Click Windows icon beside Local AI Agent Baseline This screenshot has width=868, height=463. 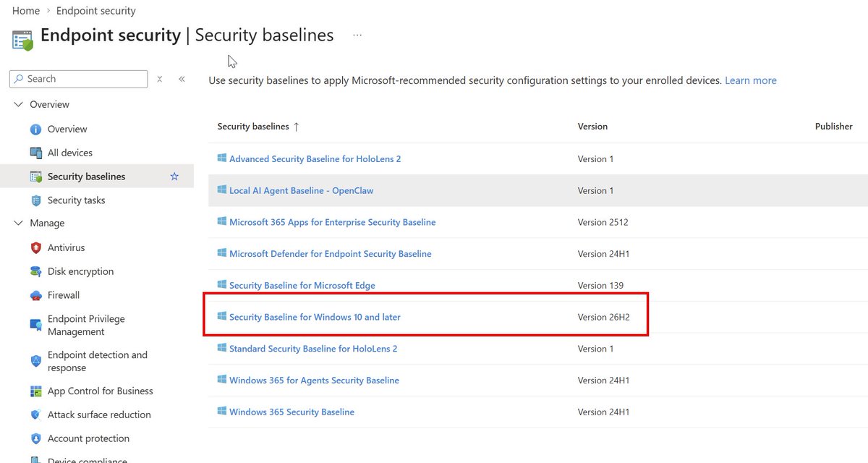(x=222, y=190)
